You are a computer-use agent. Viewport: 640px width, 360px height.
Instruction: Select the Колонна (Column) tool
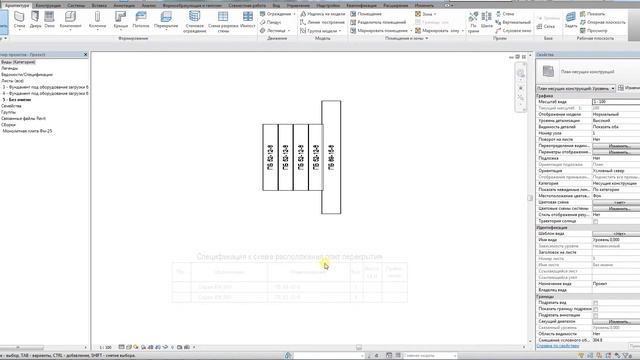(97, 20)
